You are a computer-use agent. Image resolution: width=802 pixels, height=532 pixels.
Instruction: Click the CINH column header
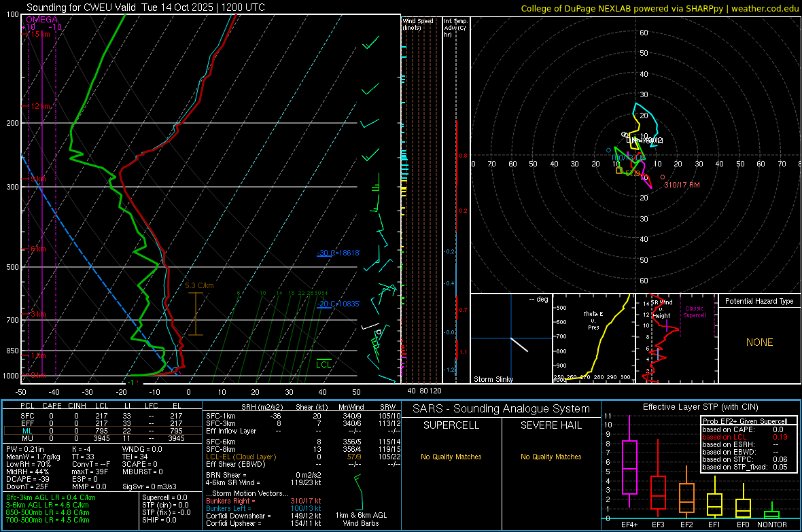tap(77, 406)
